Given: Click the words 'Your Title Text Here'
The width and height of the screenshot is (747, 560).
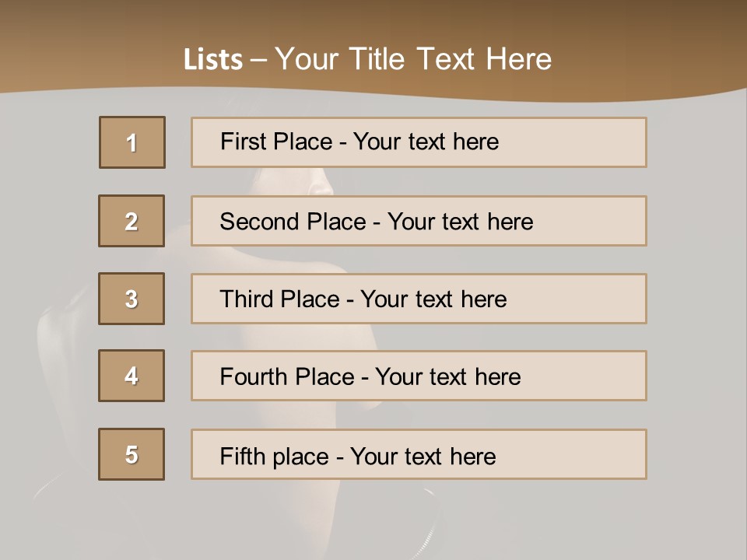Looking at the screenshot, I should (x=413, y=59).
